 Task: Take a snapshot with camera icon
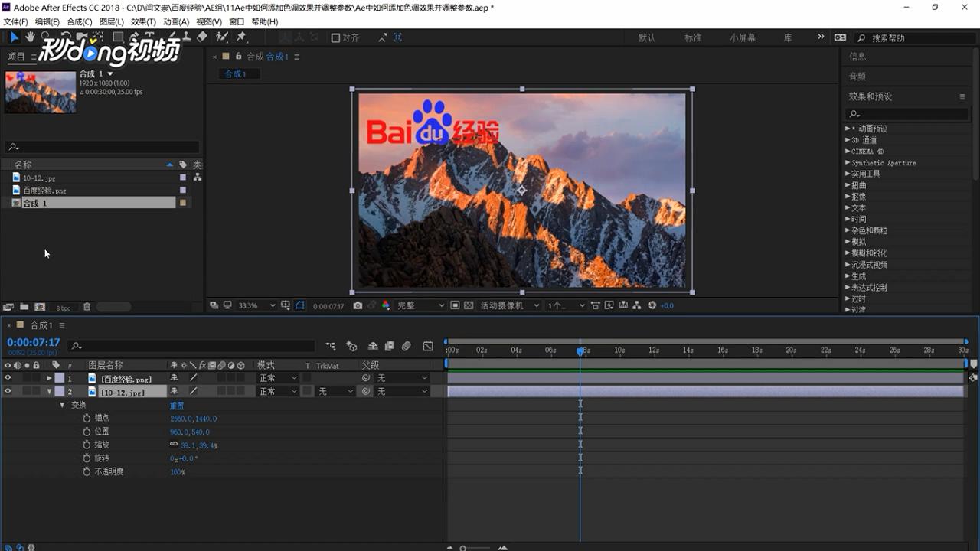click(358, 305)
